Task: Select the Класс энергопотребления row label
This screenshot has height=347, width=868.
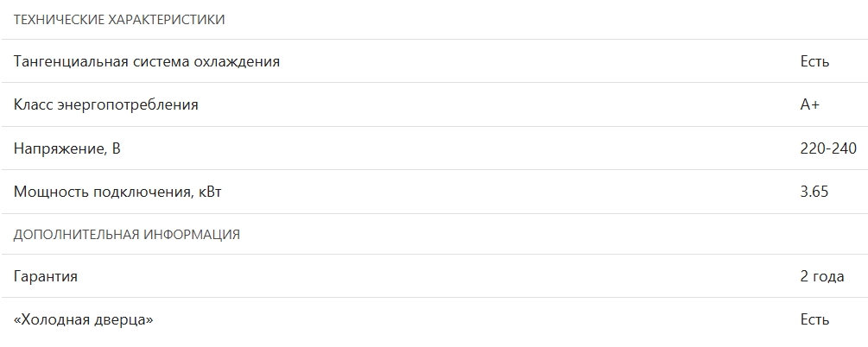Action: click(x=106, y=104)
